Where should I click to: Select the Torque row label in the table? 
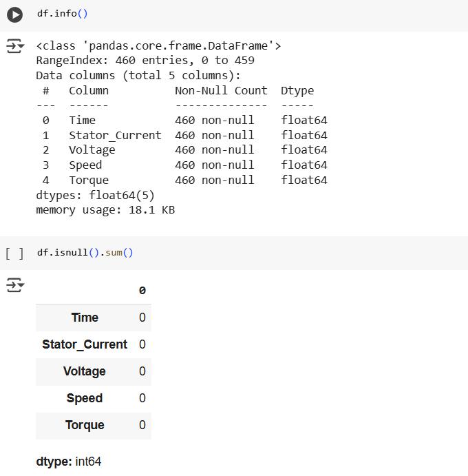coord(85,425)
